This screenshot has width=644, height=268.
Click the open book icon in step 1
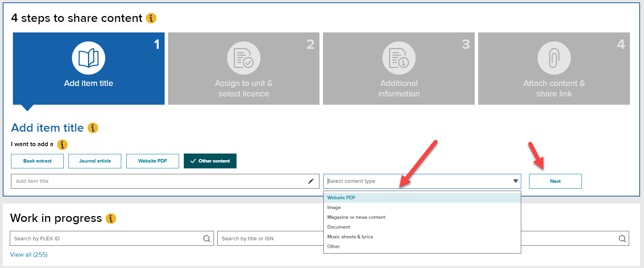[89, 58]
